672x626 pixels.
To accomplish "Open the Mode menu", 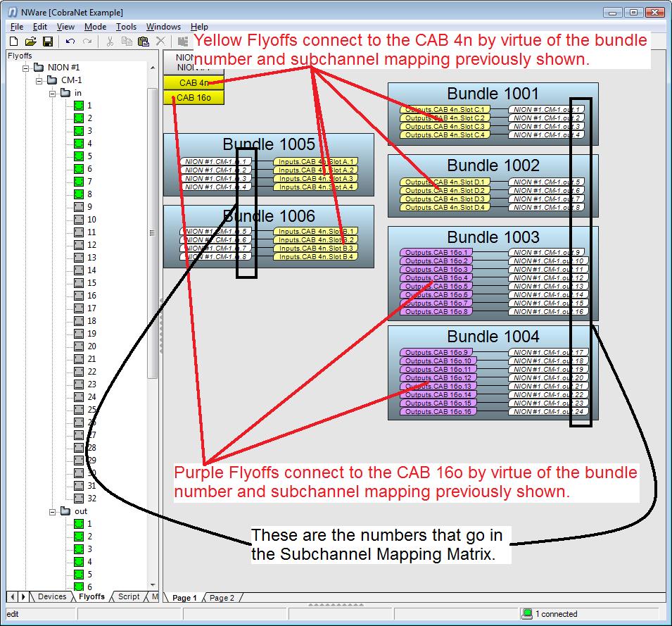I will tap(95, 27).
